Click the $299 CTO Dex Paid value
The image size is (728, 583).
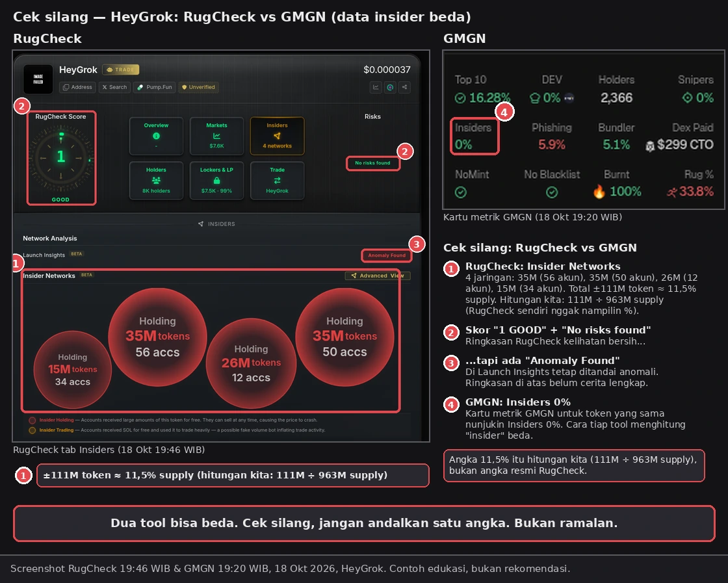pos(685,145)
